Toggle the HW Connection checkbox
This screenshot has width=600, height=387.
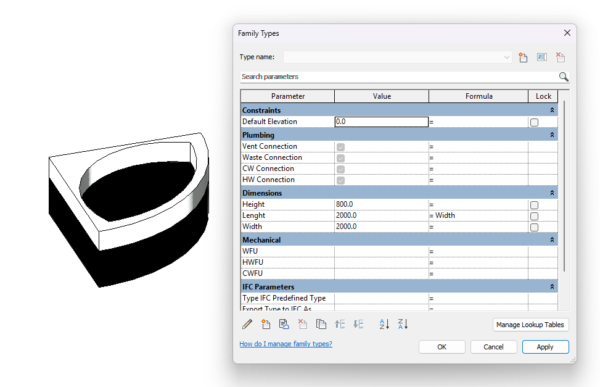(x=341, y=180)
